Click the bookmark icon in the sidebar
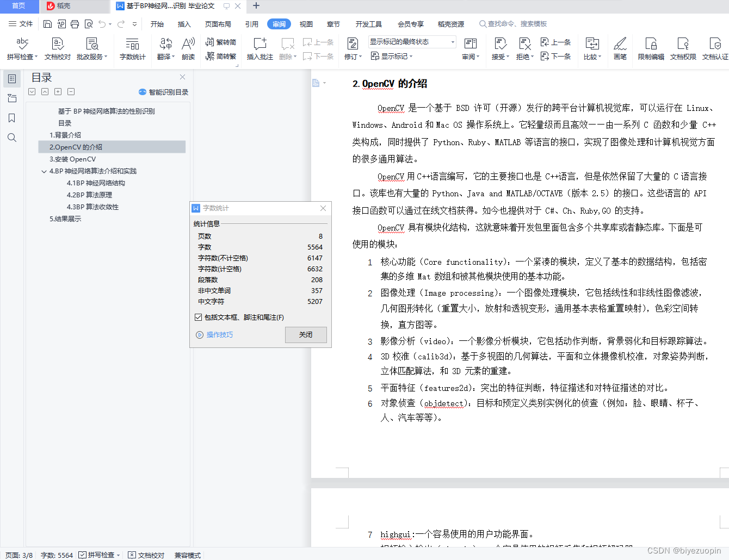 12,118
